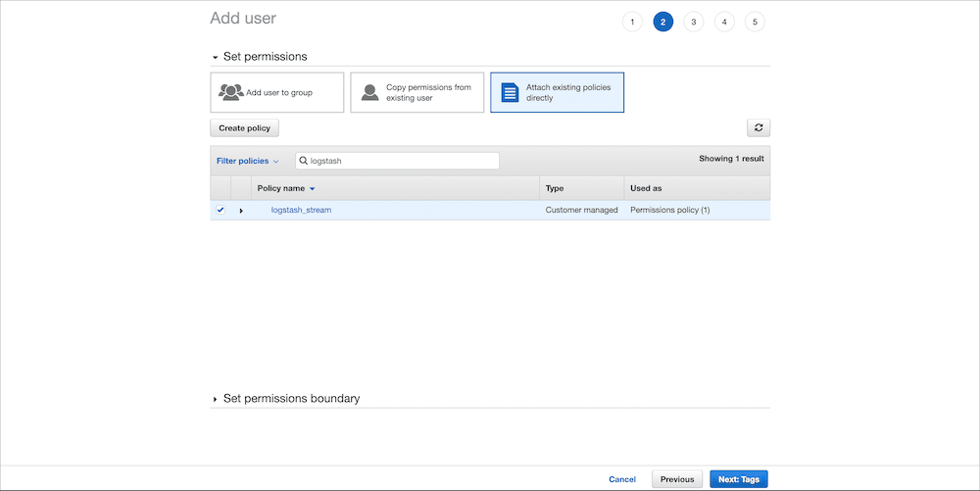Jump to wizard step 5
Image resolution: width=980 pixels, height=491 pixels.
click(755, 22)
